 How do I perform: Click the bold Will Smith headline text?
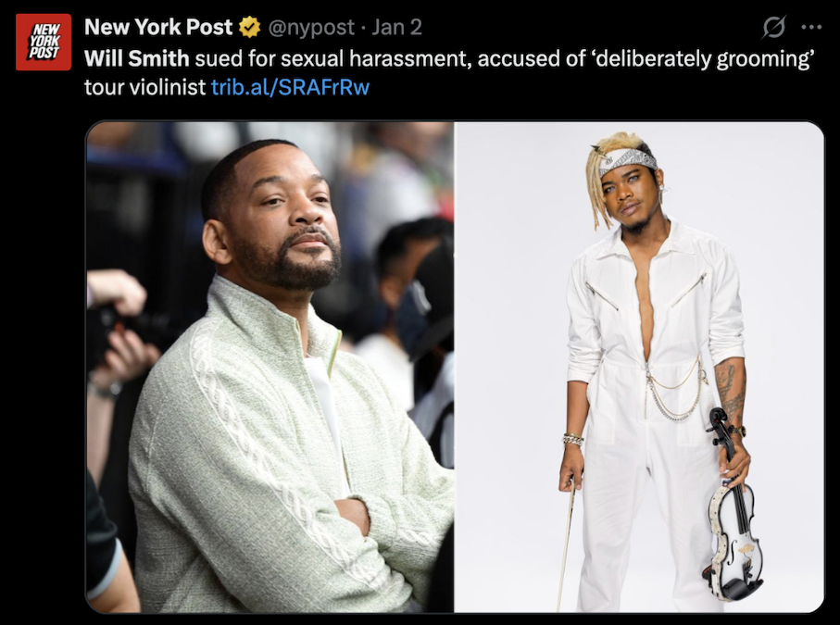(x=137, y=58)
